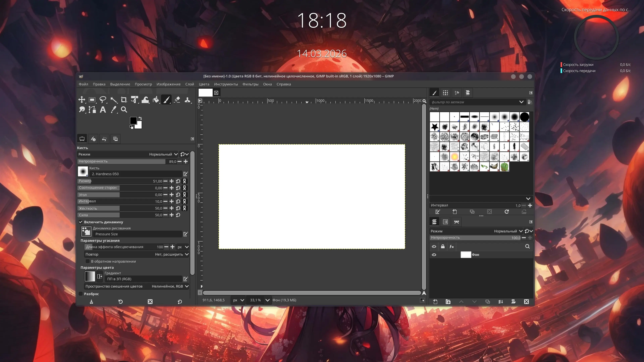644x362 pixels.
Task: Hide the 'Фон' layer via eye icon
Action: (x=434, y=255)
